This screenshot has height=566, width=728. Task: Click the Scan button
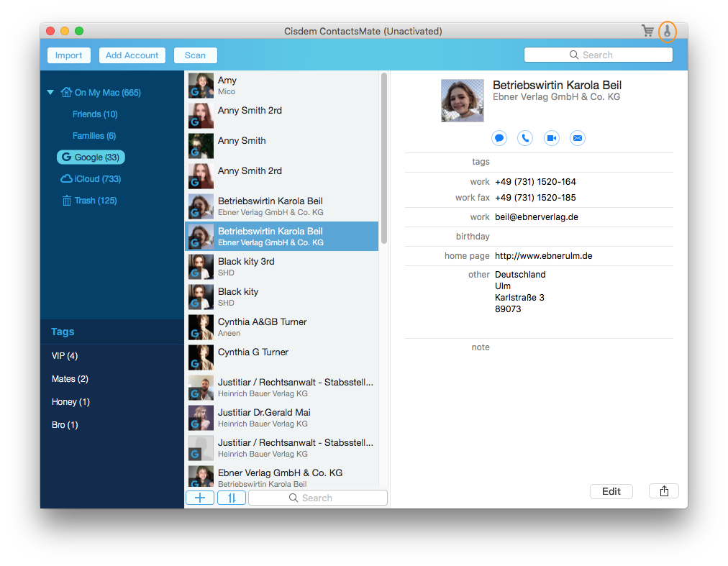pos(195,55)
